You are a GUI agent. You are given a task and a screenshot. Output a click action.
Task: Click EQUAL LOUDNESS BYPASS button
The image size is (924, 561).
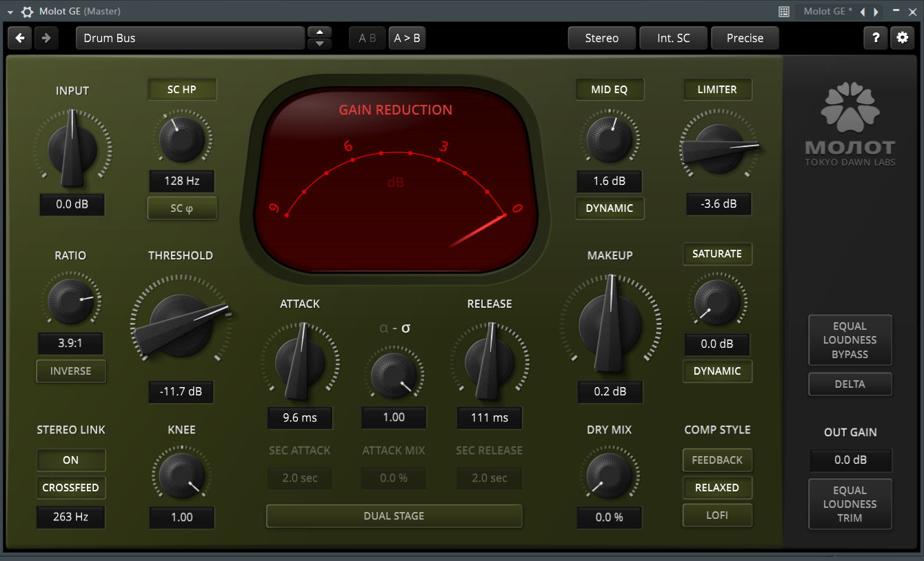click(850, 340)
